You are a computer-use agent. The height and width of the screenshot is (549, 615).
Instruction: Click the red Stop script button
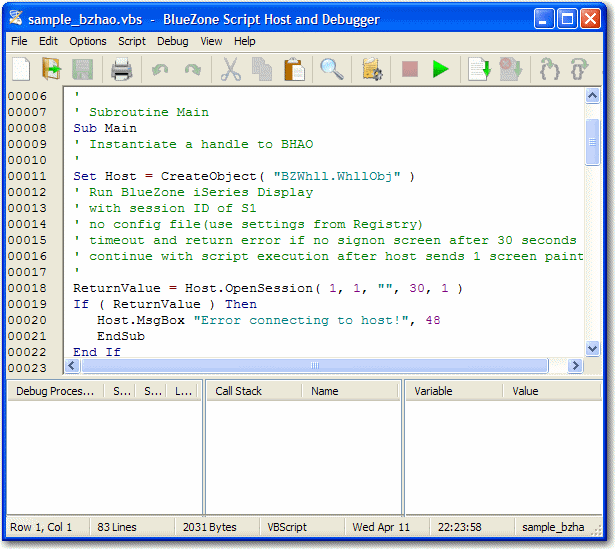point(410,69)
